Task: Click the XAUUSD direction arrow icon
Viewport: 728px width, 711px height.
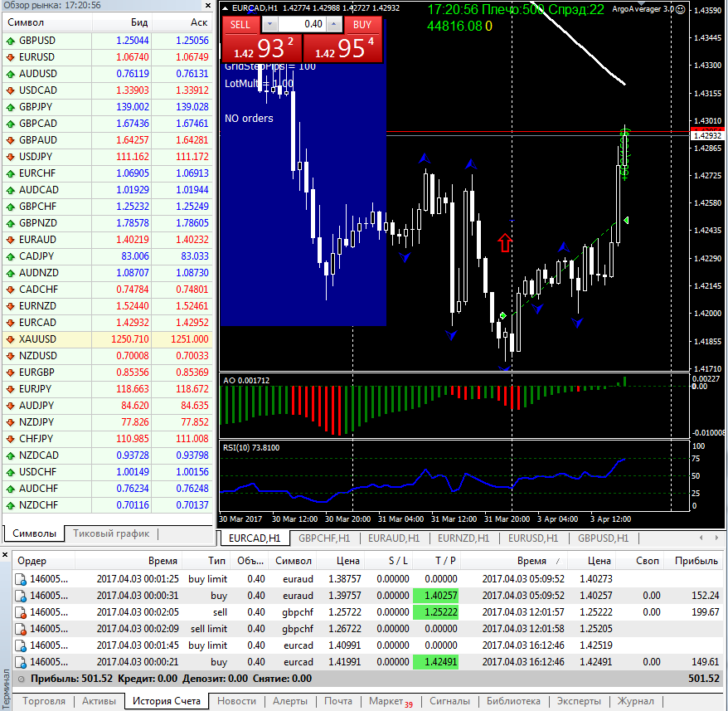Action: (10, 339)
